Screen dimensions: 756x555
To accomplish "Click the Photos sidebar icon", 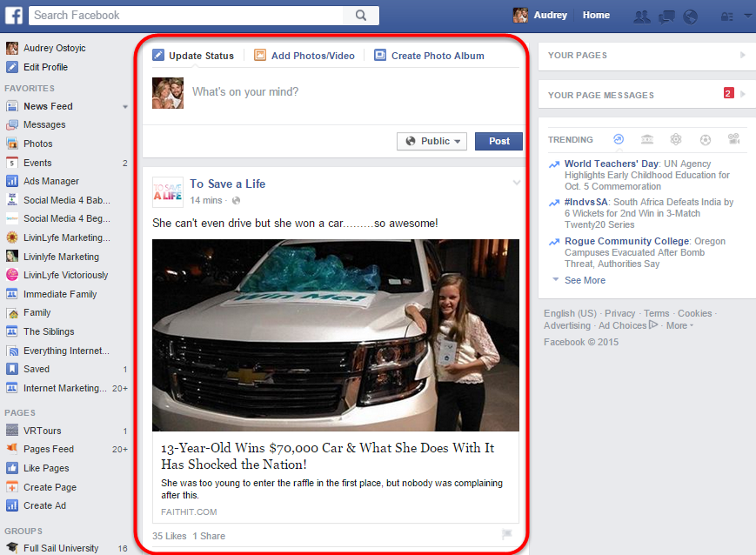I will click(12, 144).
